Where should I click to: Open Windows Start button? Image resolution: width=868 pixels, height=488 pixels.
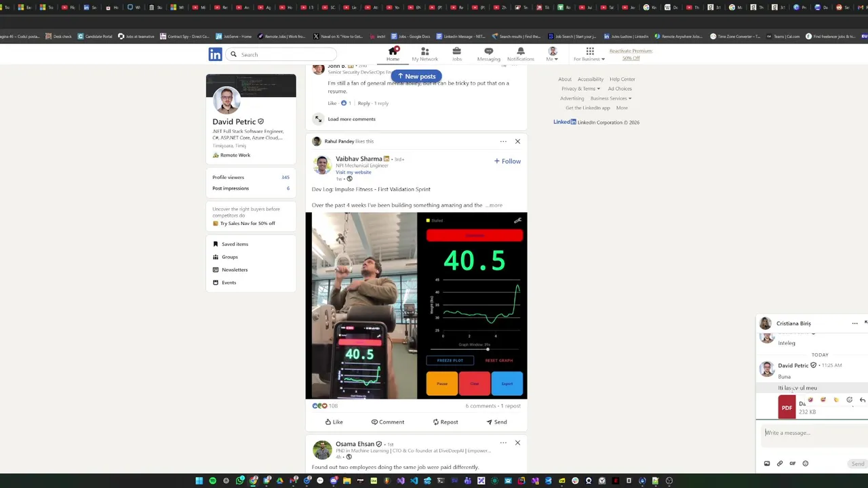pos(199,481)
